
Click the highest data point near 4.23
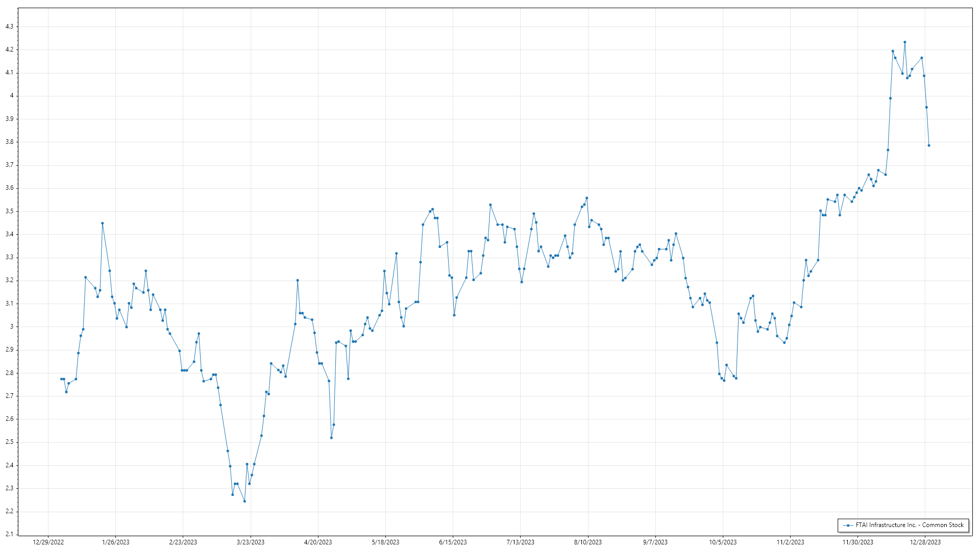tap(904, 42)
